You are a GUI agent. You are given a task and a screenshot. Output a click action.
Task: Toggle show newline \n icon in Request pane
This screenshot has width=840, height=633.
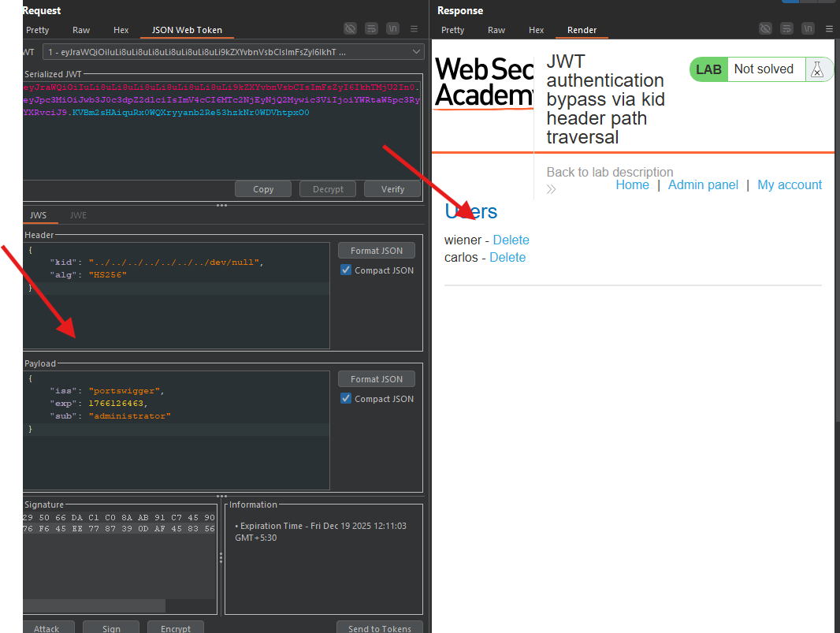click(x=392, y=28)
